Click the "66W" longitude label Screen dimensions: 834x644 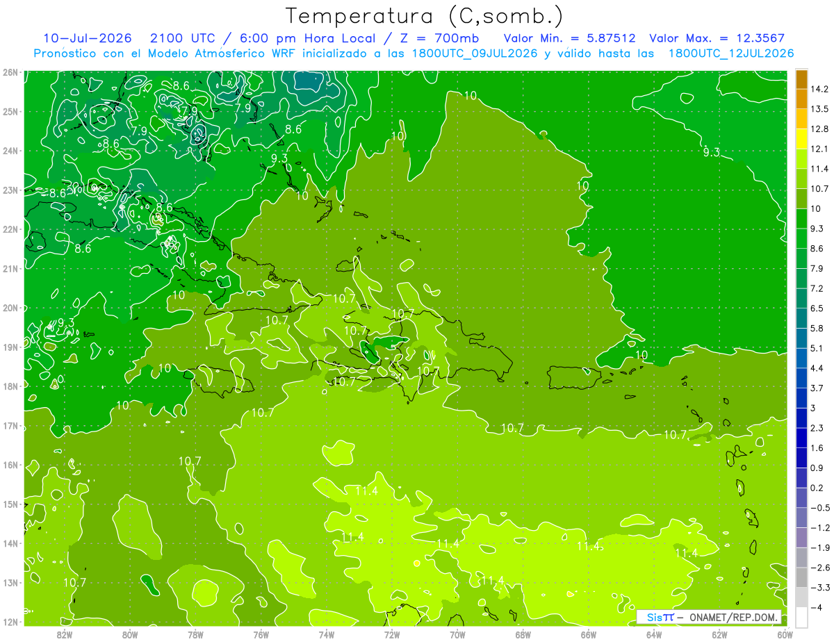tap(588, 634)
